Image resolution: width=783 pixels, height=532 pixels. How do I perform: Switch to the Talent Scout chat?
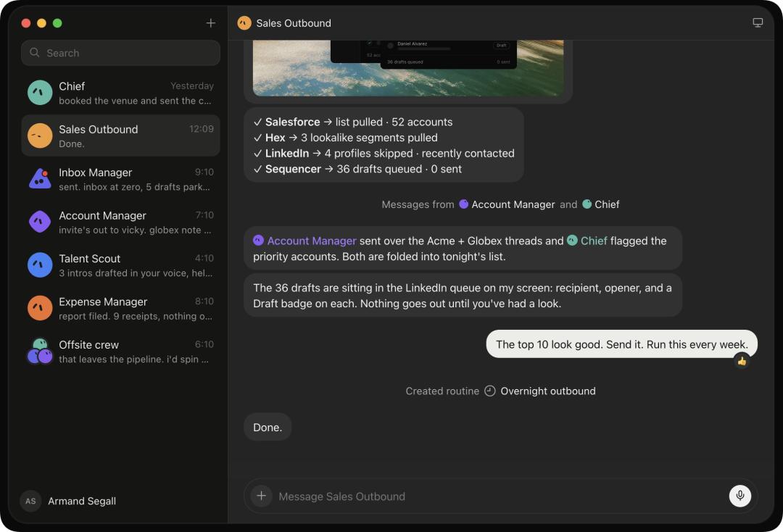point(120,265)
